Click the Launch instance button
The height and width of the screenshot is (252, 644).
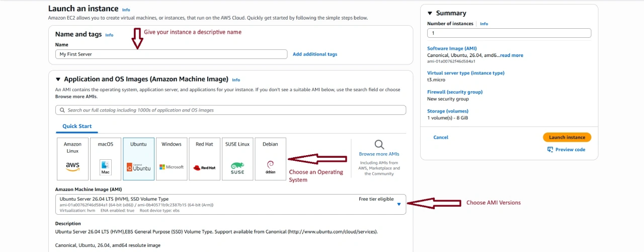click(x=567, y=137)
